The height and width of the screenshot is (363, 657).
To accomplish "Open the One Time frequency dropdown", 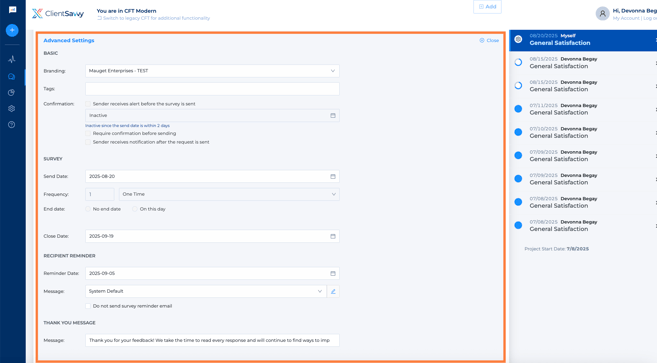I will pos(229,194).
